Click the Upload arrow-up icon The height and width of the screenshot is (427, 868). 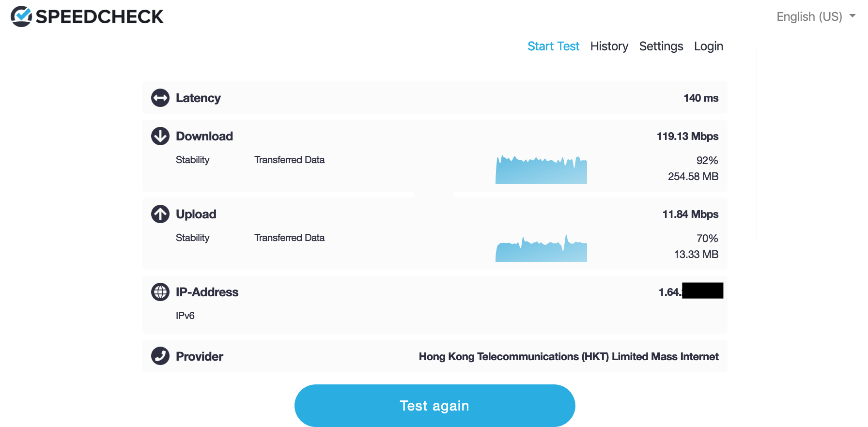click(160, 214)
